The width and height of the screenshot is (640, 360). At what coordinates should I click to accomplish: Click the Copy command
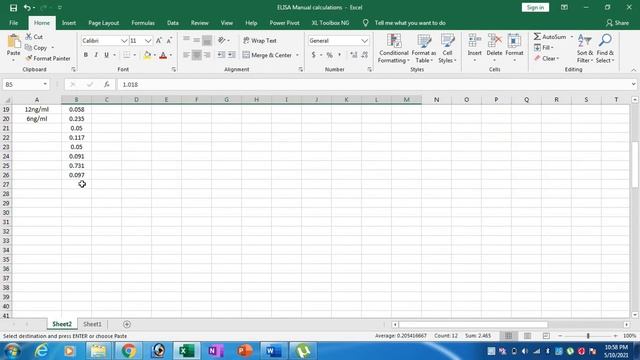(36, 48)
